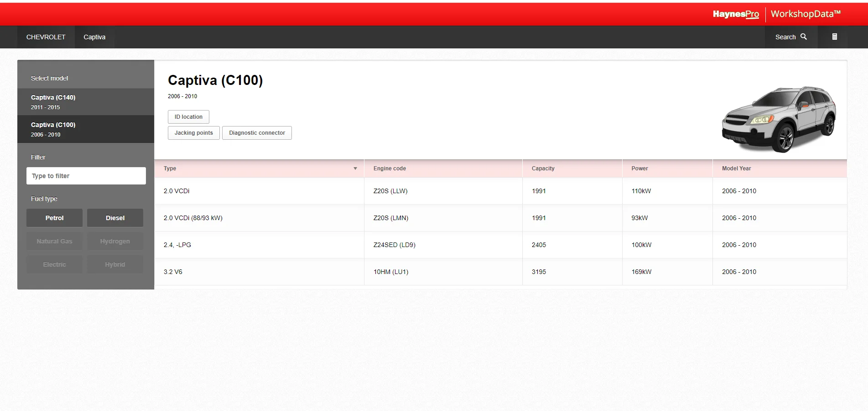This screenshot has width=868, height=411.
Task: Select the Captiva (C100) 2006 - 2010 model
Action: click(86, 129)
